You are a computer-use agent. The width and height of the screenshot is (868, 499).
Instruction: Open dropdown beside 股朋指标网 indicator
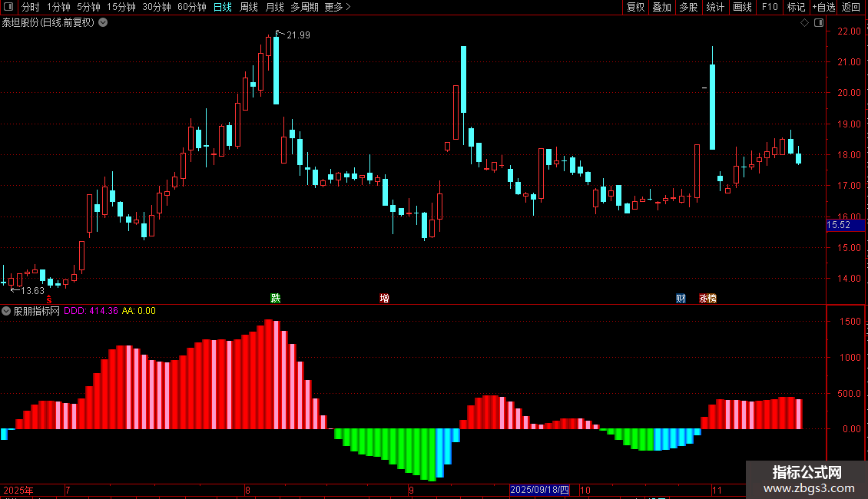(x=6, y=311)
